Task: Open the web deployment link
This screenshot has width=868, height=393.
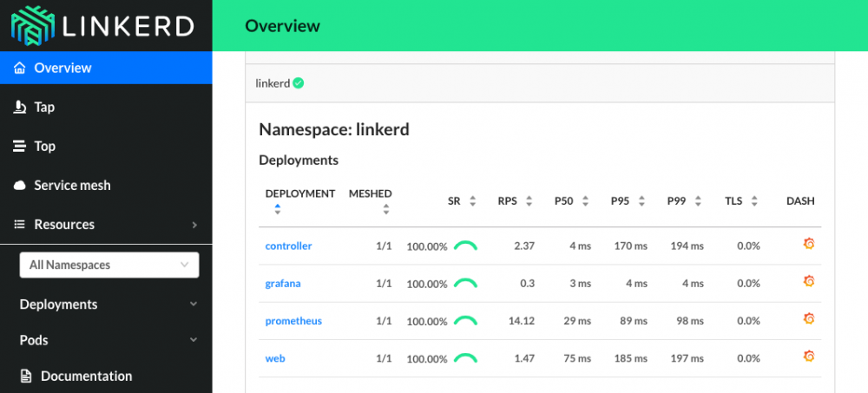Action: [x=275, y=358]
